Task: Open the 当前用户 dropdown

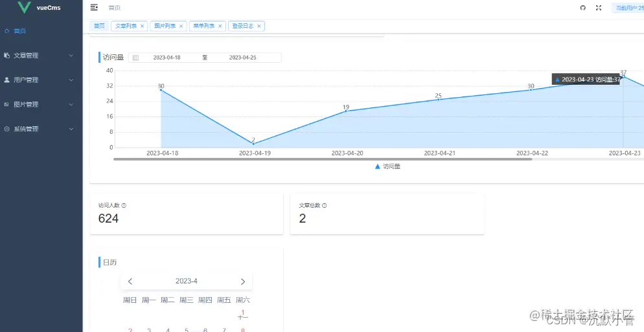Action: 628,8
